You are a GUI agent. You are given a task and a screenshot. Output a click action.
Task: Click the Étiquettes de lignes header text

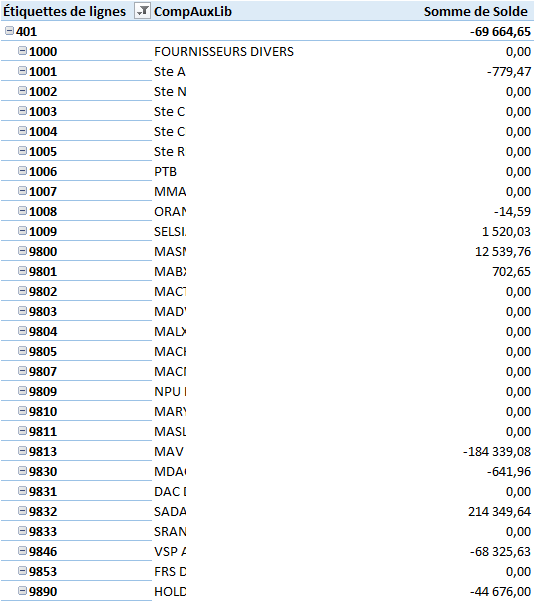coord(64,11)
